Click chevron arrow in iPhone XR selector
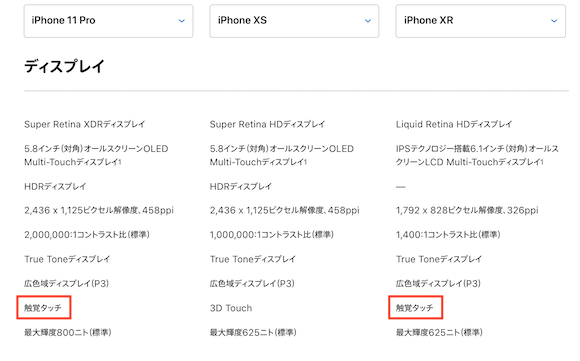Screen dimensions: 580x361 coord(554,21)
